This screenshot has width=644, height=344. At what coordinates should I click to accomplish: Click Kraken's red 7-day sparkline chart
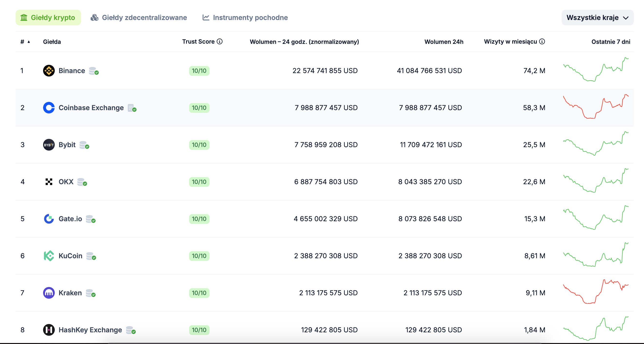pos(596,292)
